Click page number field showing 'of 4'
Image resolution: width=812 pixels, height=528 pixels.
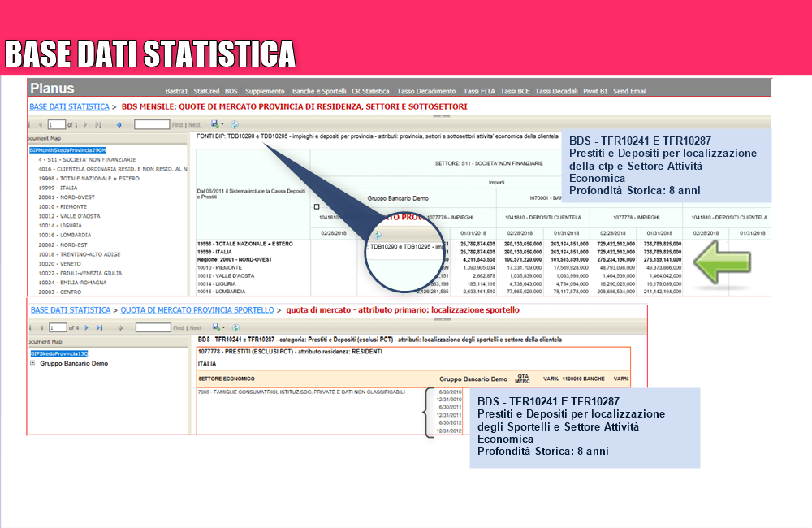(58, 328)
